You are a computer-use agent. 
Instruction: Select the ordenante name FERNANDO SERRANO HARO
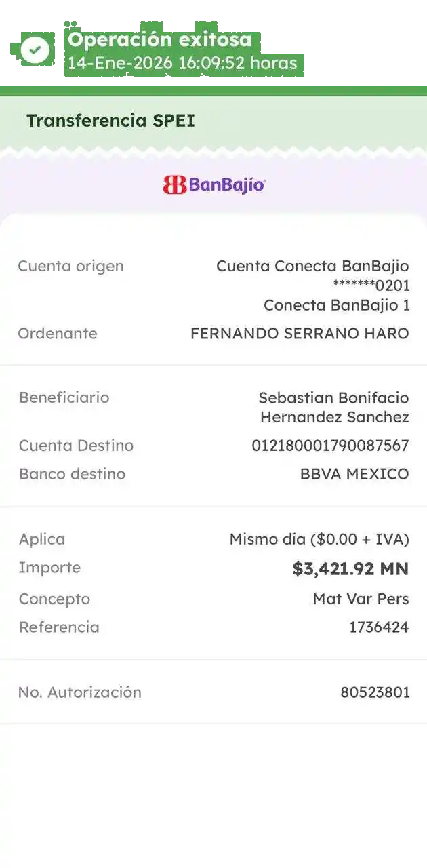tap(300, 334)
